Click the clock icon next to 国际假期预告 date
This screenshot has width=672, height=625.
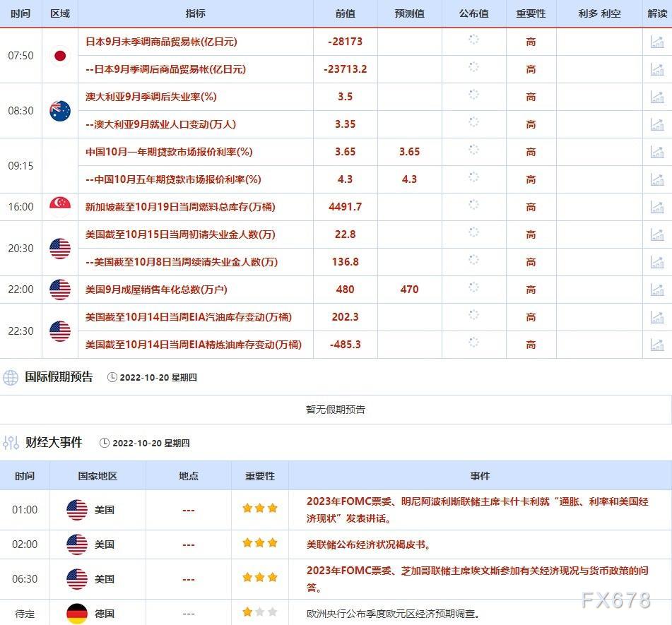[112, 377]
